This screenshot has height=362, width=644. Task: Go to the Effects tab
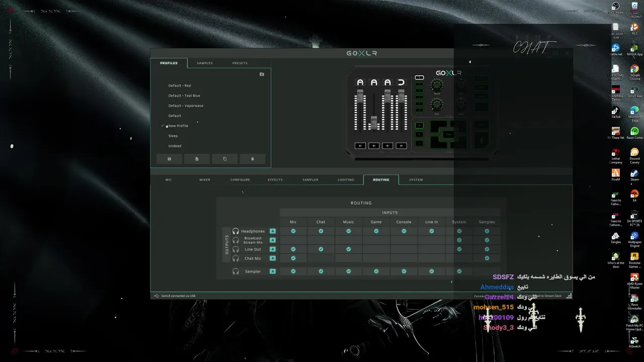pyautogui.click(x=275, y=180)
